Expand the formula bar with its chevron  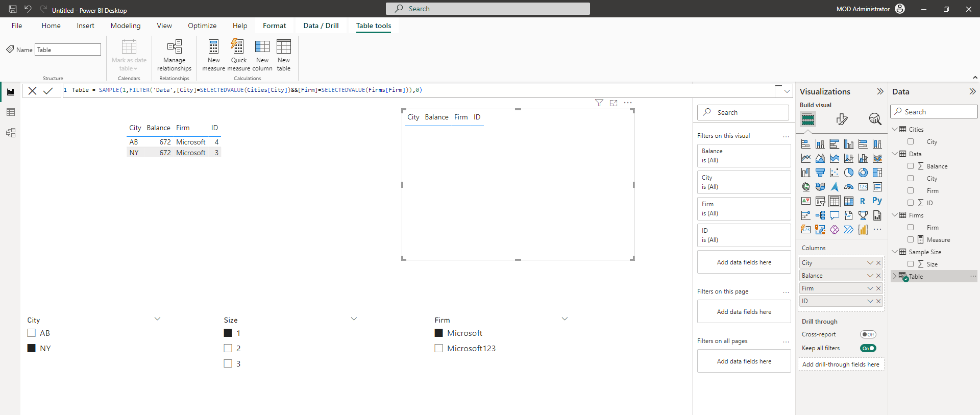coord(787,91)
